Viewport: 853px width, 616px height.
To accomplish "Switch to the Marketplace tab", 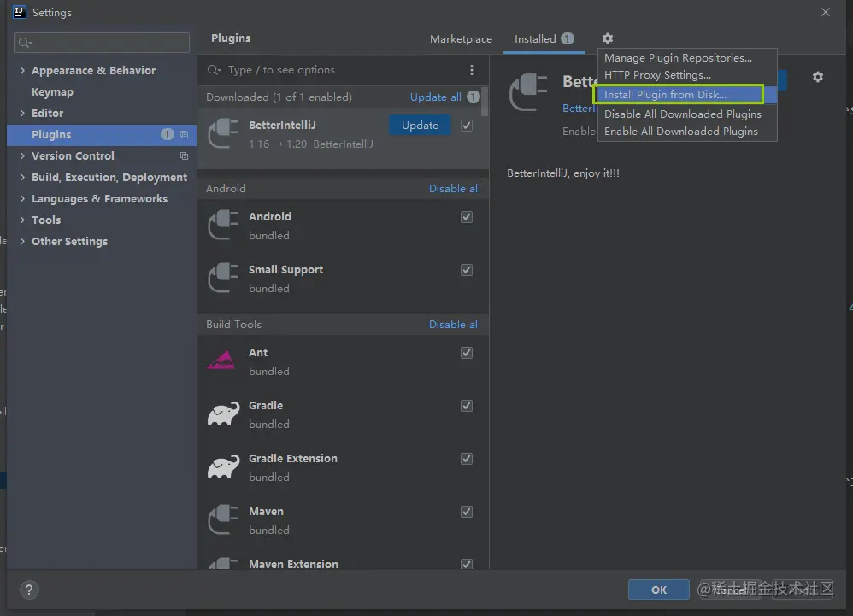I will (x=461, y=39).
